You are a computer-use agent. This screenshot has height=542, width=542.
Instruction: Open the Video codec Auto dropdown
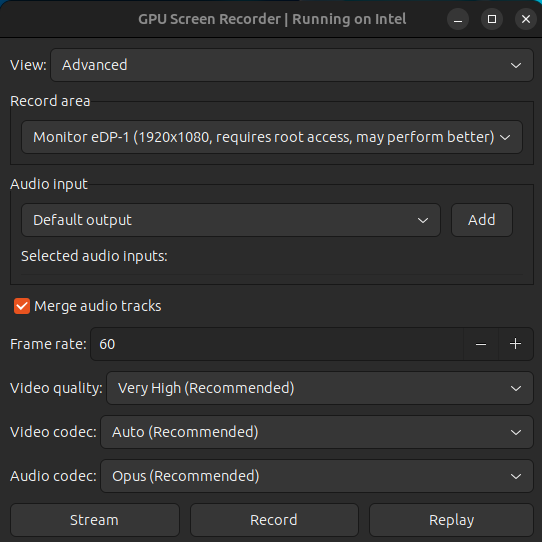tap(317, 432)
